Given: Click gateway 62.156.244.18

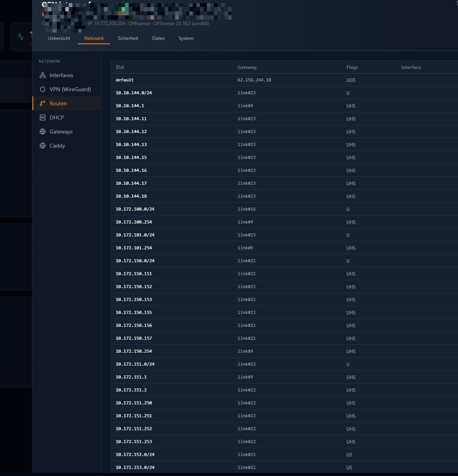Looking at the screenshot, I should pyautogui.click(x=254, y=80).
